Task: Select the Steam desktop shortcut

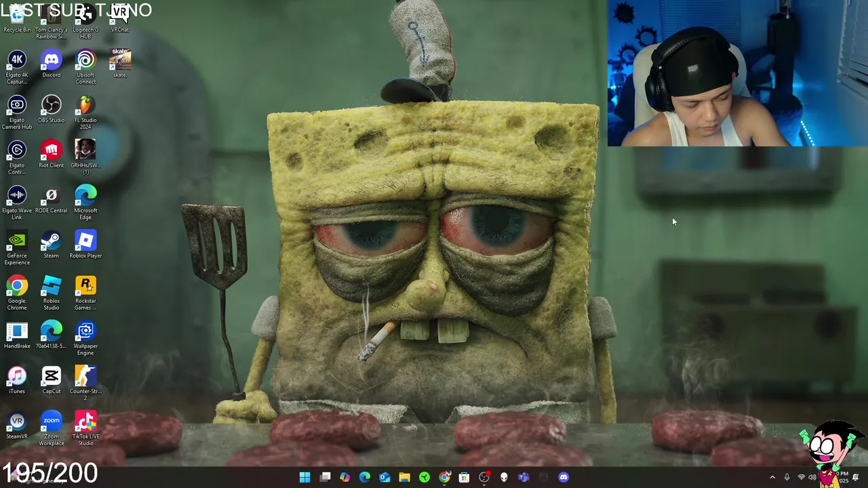Action: coord(52,245)
